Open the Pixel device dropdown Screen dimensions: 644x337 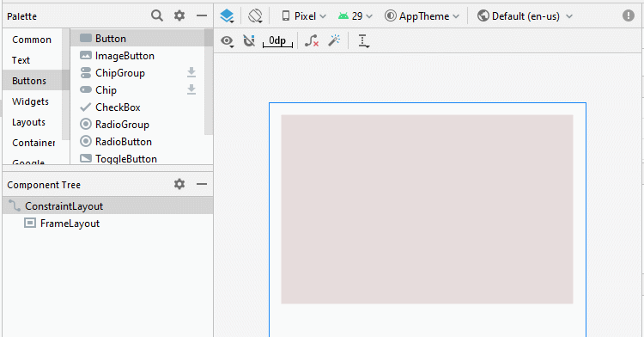click(x=304, y=16)
